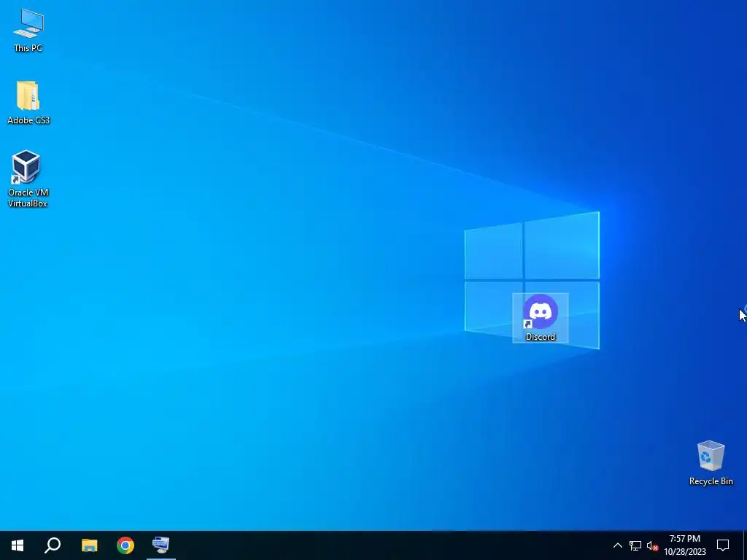Click the Discord label text
The height and width of the screenshot is (560, 747).
click(541, 337)
